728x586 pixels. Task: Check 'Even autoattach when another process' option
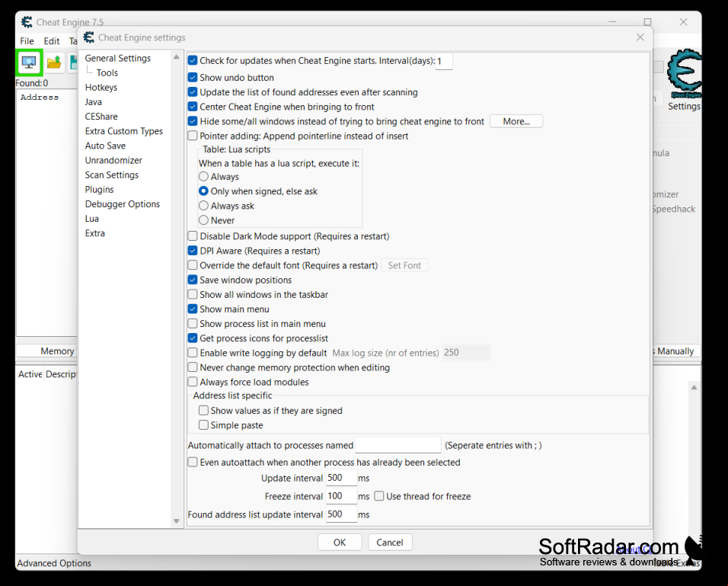coord(193,462)
